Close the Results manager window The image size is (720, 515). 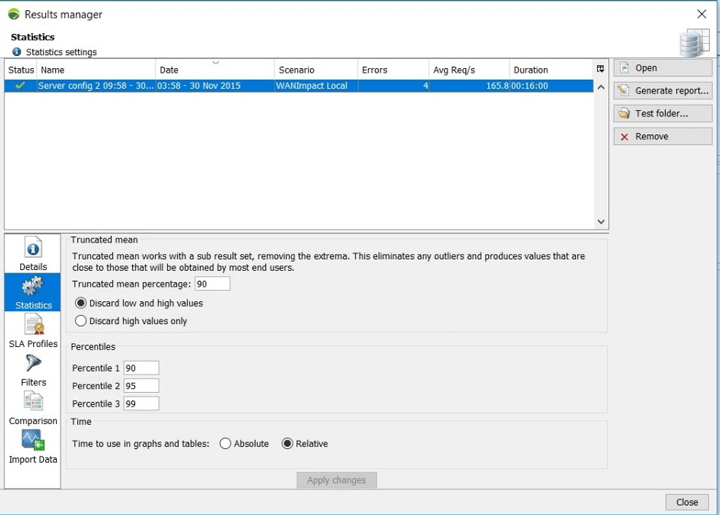pyautogui.click(x=702, y=14)
